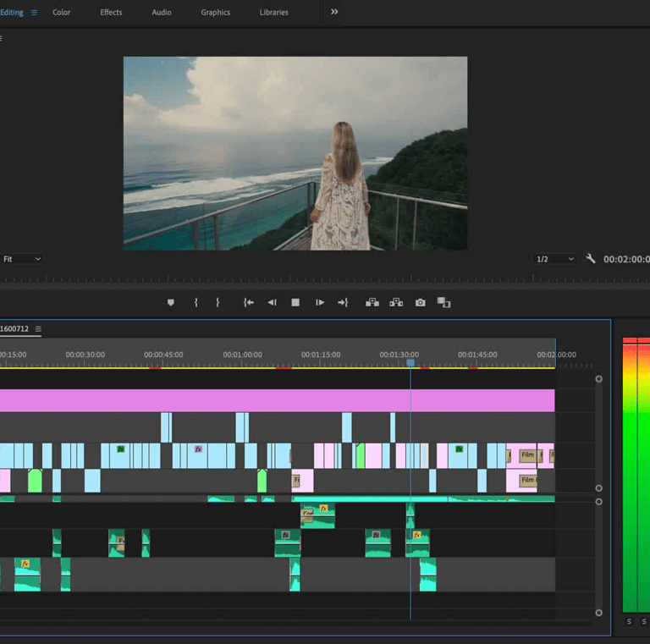Expand the workspace overflow chevron
The image size is (650, 644).
click(334, 12)
